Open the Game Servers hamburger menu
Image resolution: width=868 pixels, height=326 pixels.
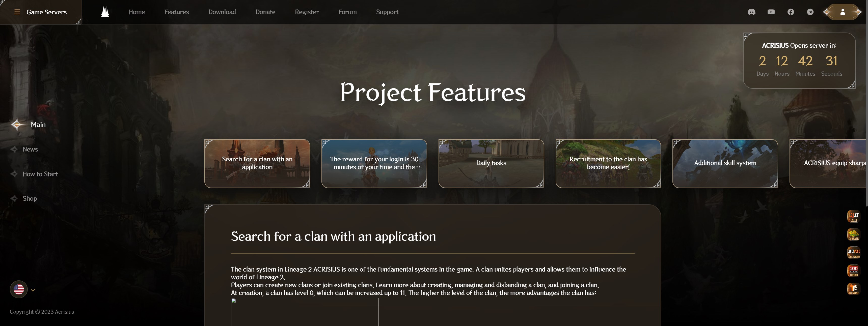point(17,12)
